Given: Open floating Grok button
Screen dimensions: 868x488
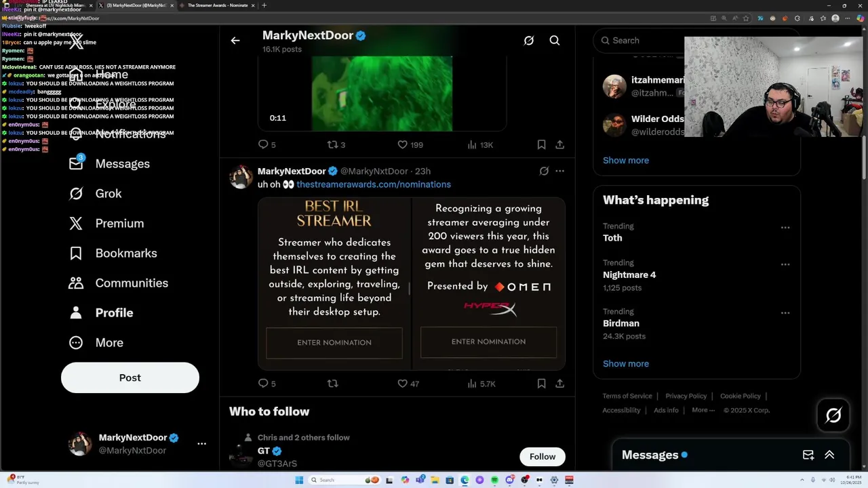Looking at the screenshot, I should pyautogui.click(x=833, y=415).
